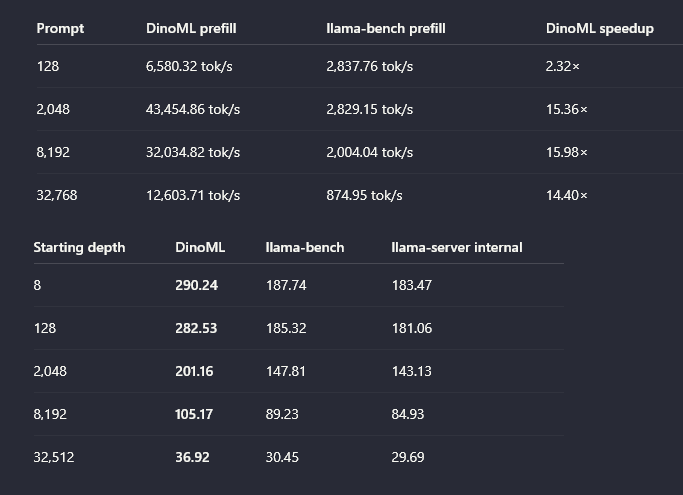
Task: Click the 6,580.32 tok/s cell
Action: click(x=189, y=66)
